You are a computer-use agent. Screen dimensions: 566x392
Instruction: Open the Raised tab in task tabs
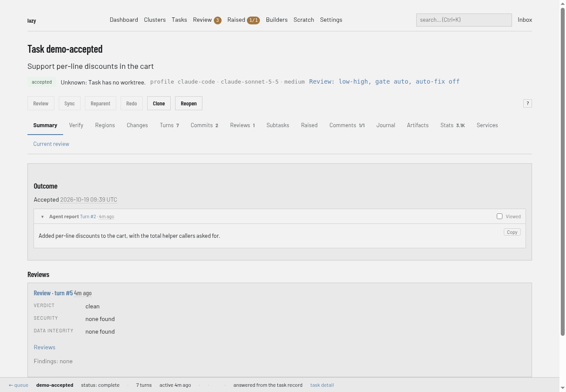[309, 125]
